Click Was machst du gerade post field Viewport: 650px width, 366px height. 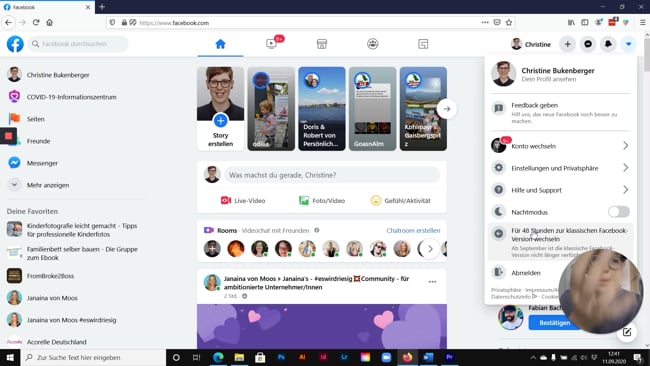coord(332,175)
